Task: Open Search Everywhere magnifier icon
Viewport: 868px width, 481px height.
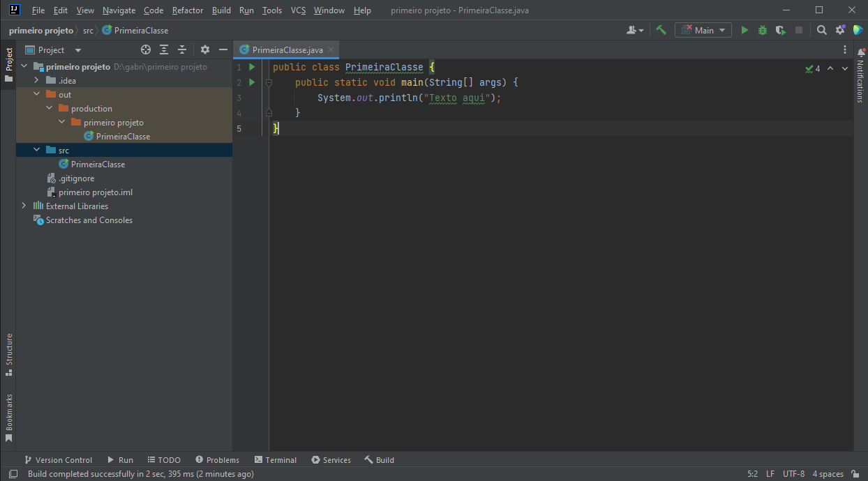Action: coord(822,30)
